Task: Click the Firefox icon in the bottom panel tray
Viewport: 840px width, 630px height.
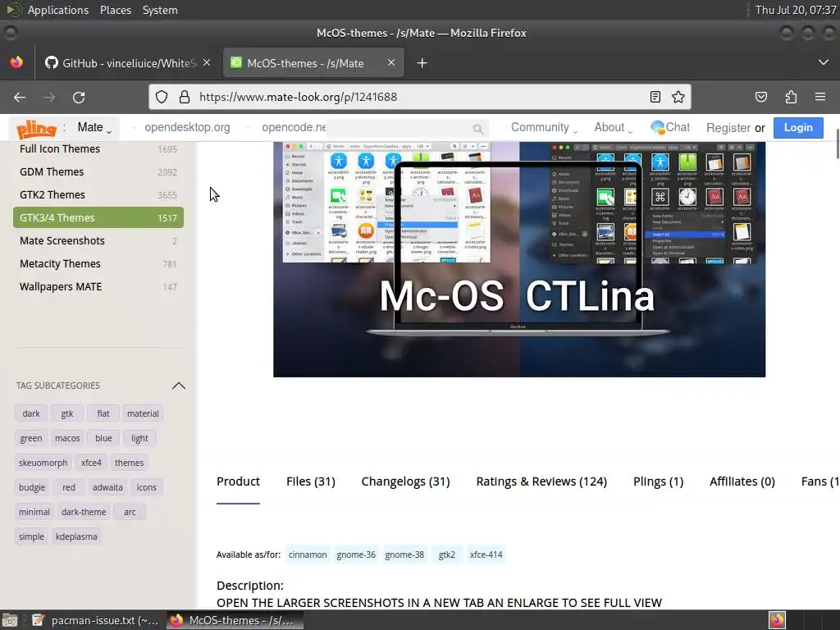Action: (x=777, y=620)
